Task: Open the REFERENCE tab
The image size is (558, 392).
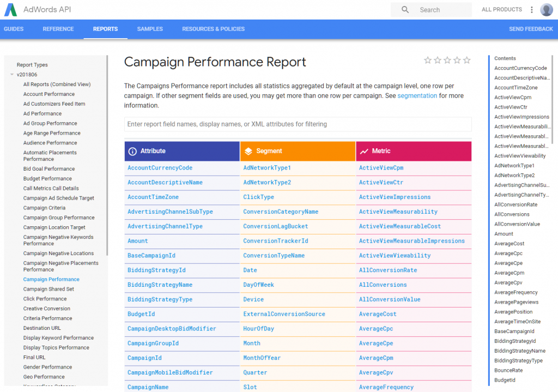Action: click(x=58, y=29)
